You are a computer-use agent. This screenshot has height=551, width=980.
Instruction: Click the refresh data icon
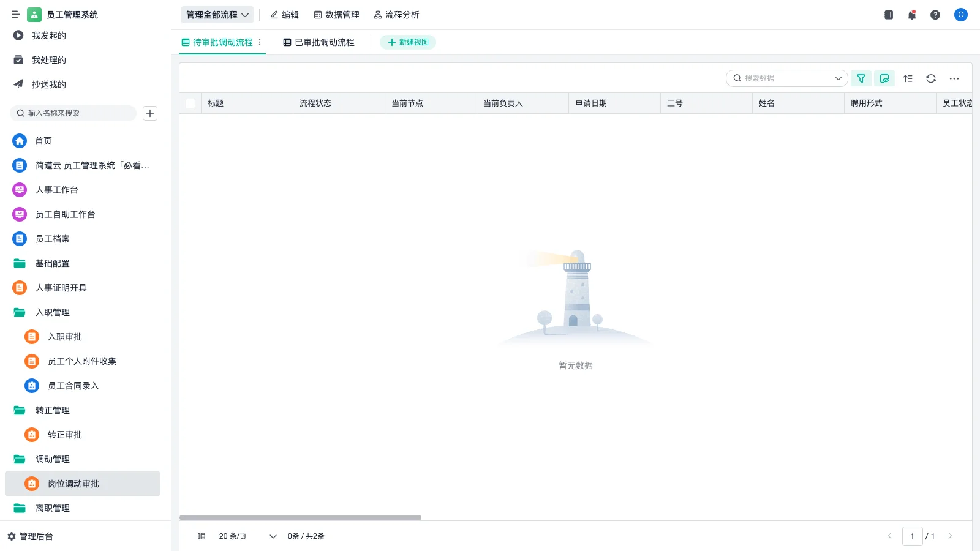click(931, 78)
